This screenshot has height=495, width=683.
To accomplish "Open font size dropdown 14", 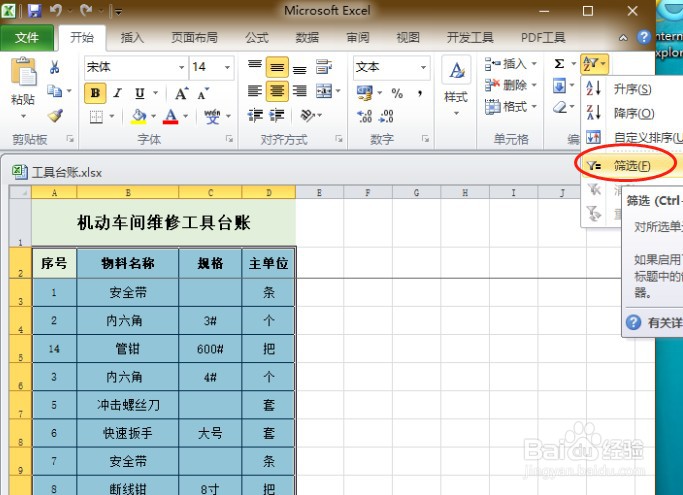I will coord(227,67).
